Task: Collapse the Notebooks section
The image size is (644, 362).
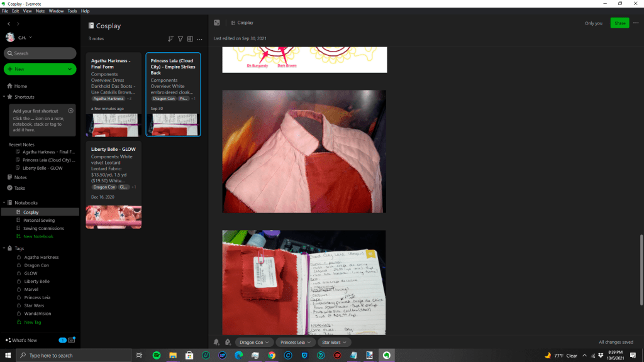Action: [x=4, y=203]
